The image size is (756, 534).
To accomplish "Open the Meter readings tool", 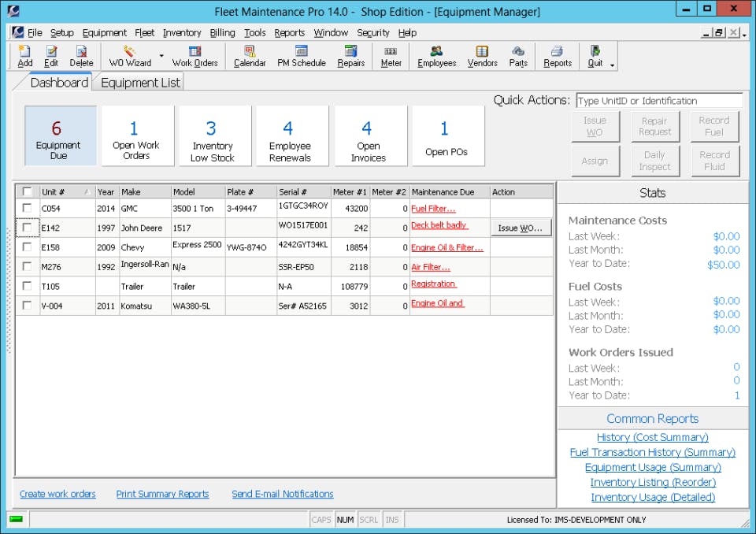I will (390, 55).
